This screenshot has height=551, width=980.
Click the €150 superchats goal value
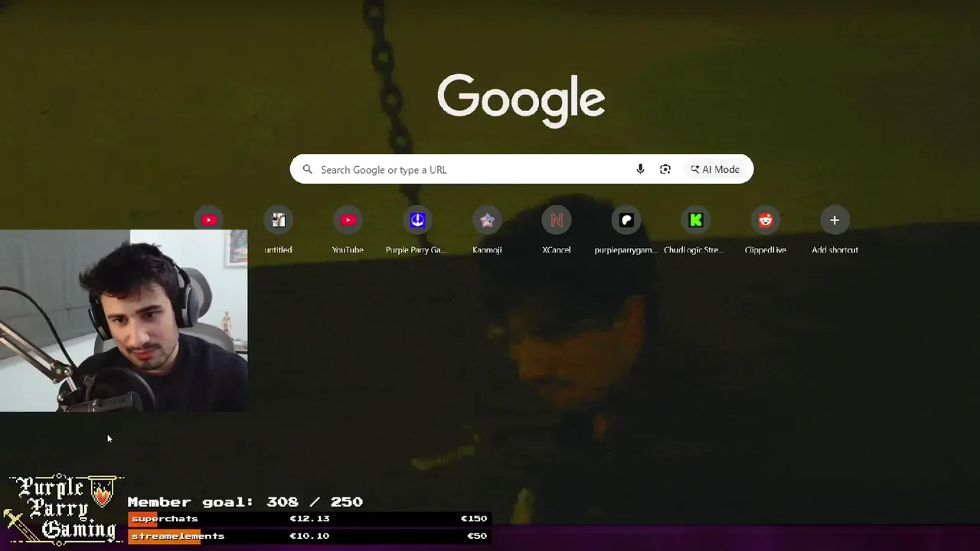click(473, 518)
